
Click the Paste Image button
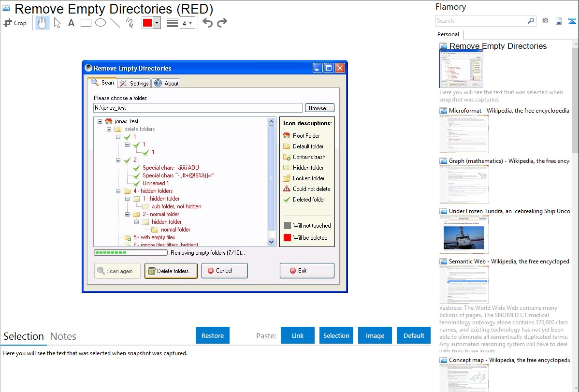[375, 335]
